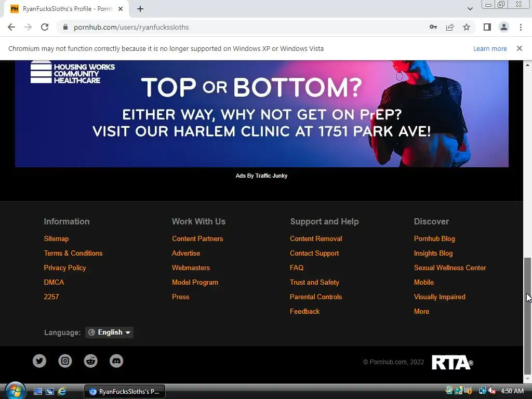Image resolution: width=532 pixels, height=399 pixels.
Task: Open the Advertise link
Action: (x=186, y=253)
